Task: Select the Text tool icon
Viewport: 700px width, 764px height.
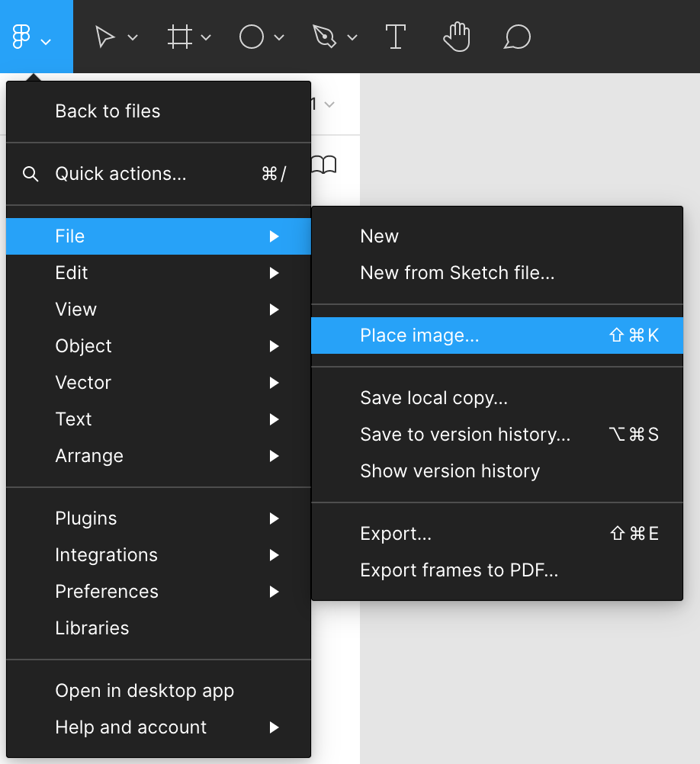Action: click(395, 37)
